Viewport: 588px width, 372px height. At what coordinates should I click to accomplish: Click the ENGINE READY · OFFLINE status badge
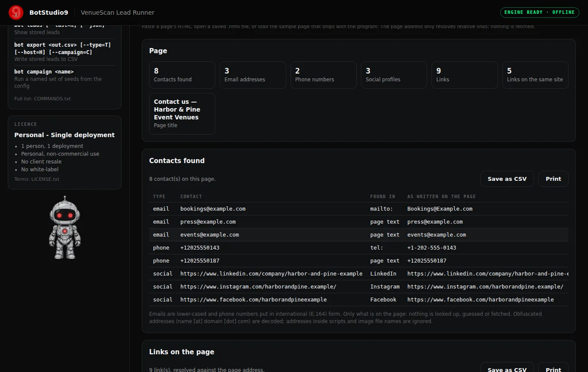pos(540,12)
